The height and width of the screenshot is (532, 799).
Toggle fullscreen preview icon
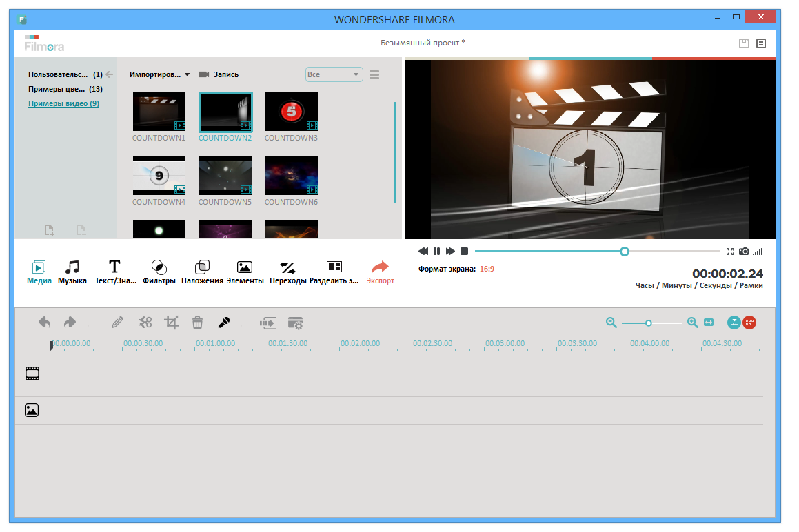click(729, 252)
